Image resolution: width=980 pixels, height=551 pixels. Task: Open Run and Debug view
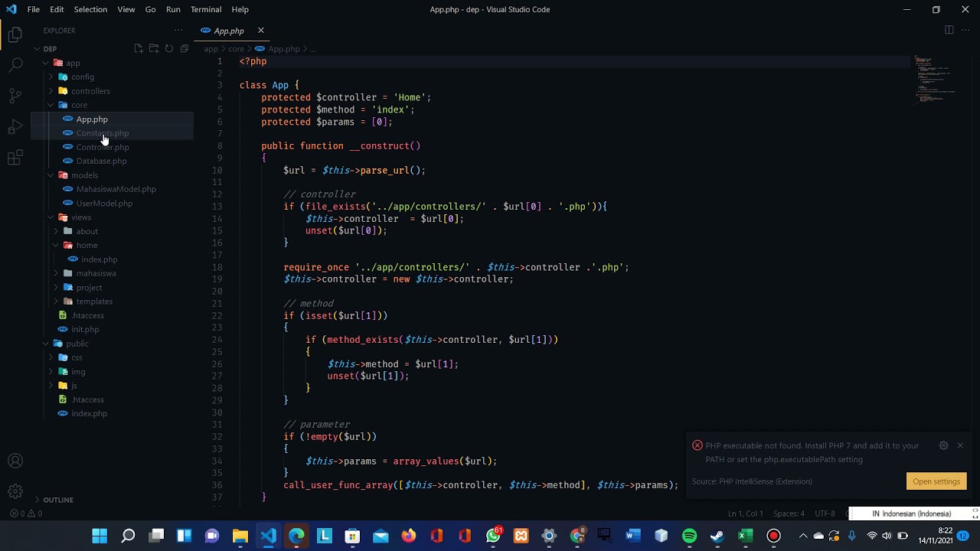coord(15,127)
